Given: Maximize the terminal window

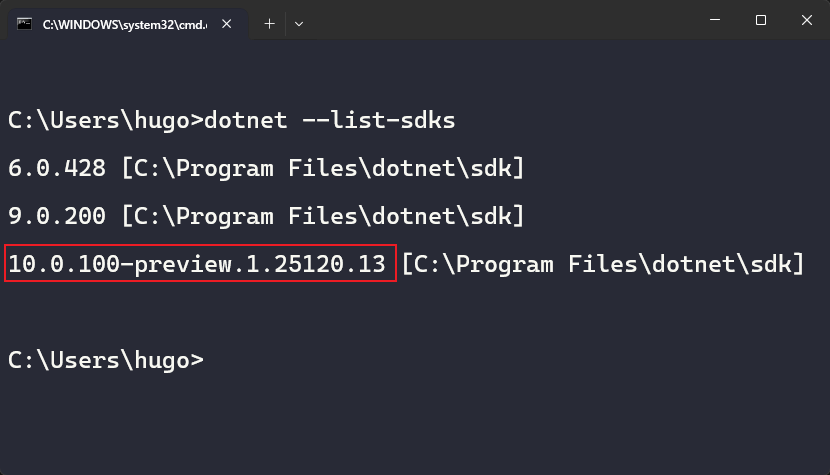Looking at the screenshot, I should (761, 20).
